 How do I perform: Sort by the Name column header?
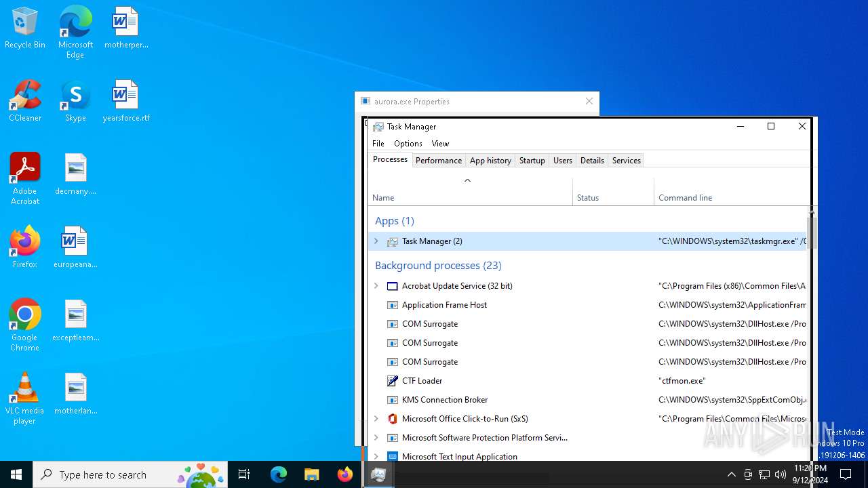pos(471,191)
